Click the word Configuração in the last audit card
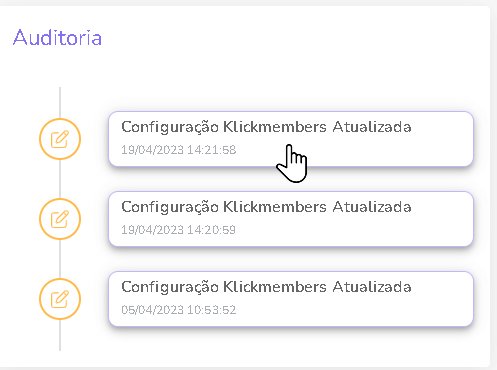Screen dimensions: 497x370 tap(170, 288)
